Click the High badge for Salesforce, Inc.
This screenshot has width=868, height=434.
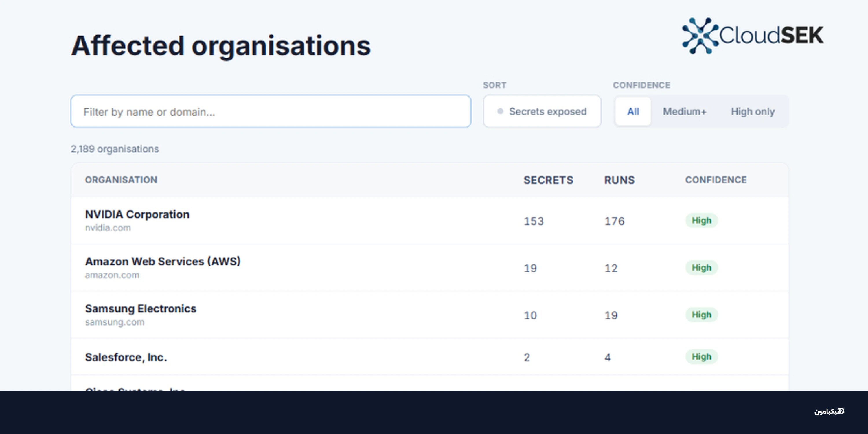pyautogui.click(x=702, y=356)
